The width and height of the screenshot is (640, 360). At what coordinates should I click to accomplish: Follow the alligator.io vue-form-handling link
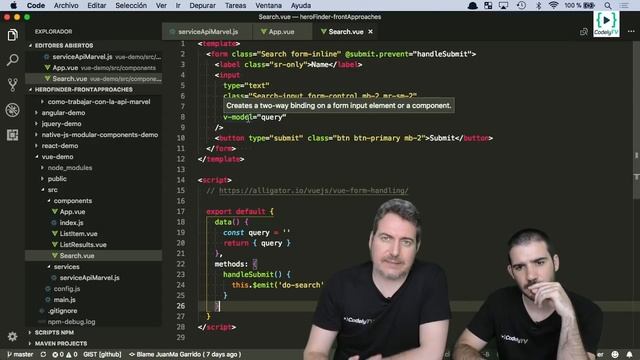[x=313, y=190]
